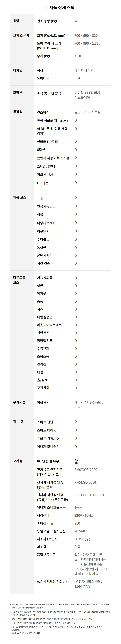Select the 절약건조 row label

pyautogui.click(x=43, y=403)
